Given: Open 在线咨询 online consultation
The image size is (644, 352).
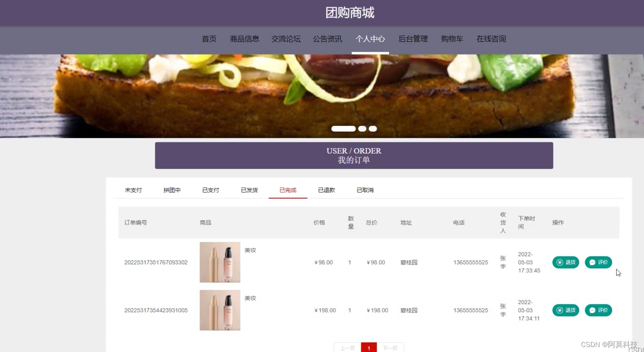Looking at the screenshot, I should [491, 39].
